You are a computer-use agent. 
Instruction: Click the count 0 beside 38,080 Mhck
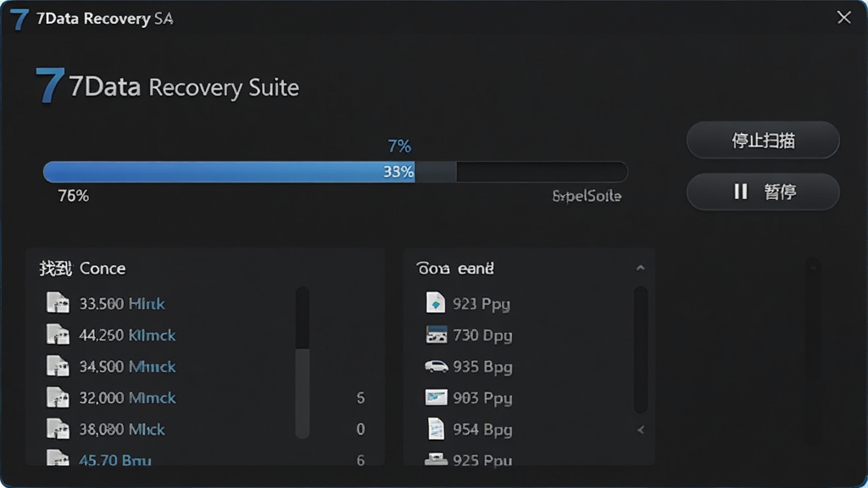click(x=360, y=430)
